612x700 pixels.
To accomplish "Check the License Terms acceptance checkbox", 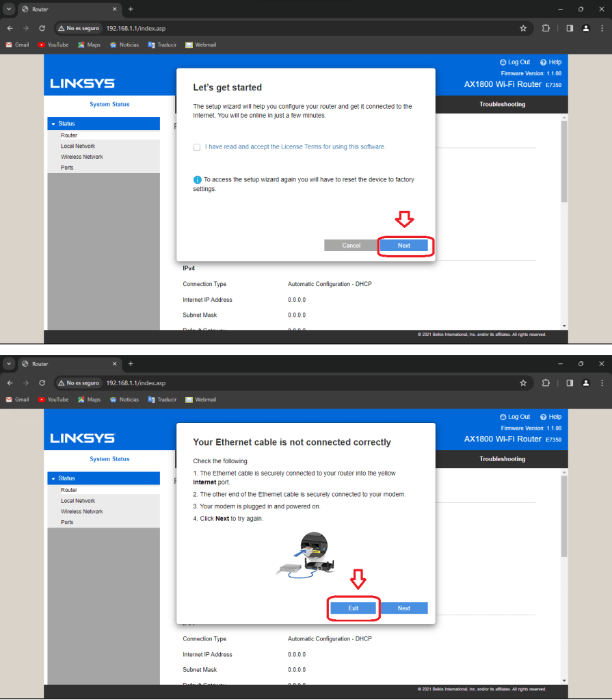I will pyautogui.click(x=197, y=147).
